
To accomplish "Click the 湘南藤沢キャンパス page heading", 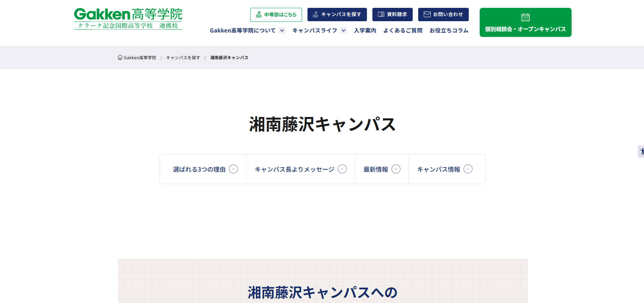I will click(322, 124).
